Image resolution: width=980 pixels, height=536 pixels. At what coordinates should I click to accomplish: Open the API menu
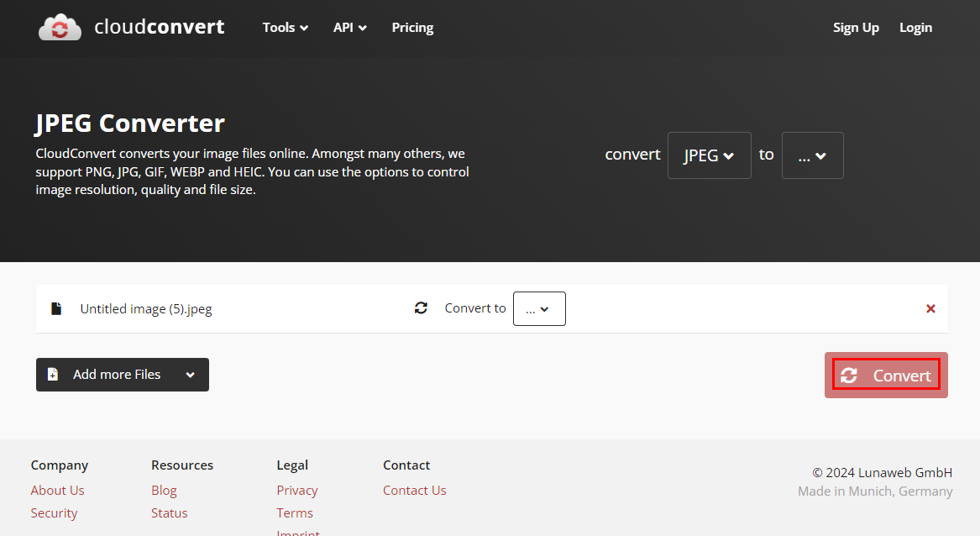(349, 28)
